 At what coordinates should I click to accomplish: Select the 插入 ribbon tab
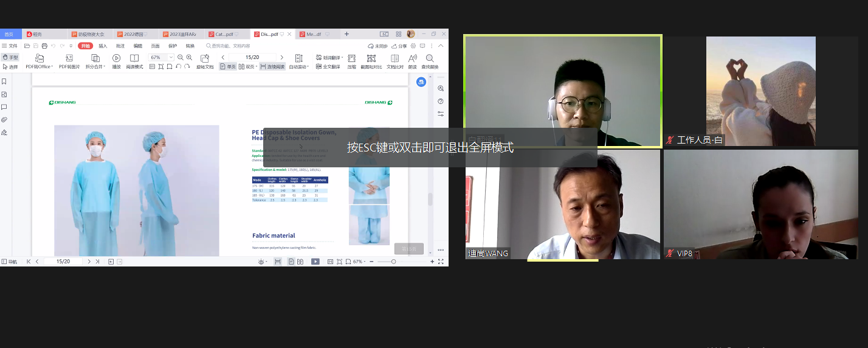[x=103, y=46]
